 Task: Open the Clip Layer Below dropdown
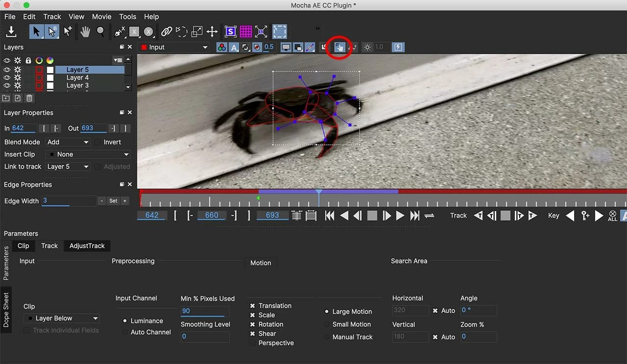coord(62,318)
